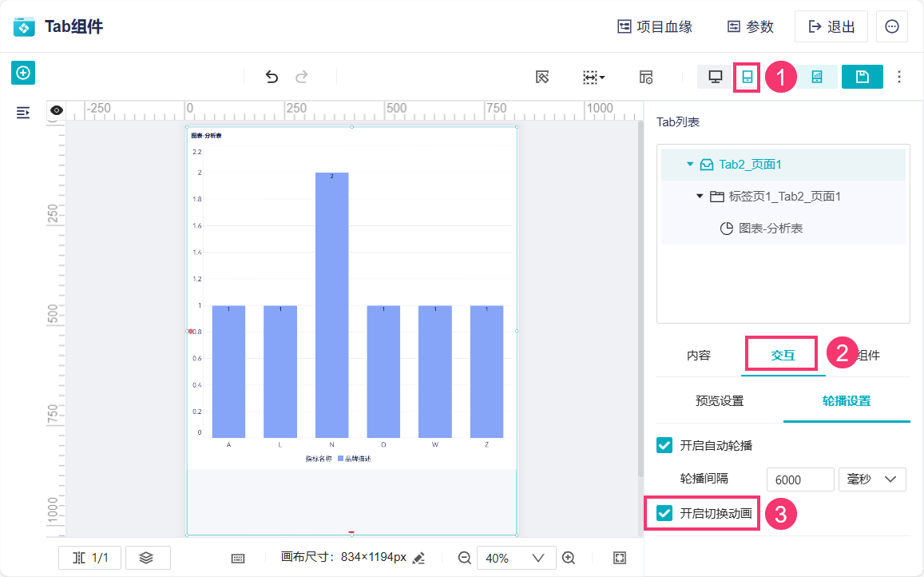
Task: Switch to desktop monitor layout view
Action: point(716,77)
